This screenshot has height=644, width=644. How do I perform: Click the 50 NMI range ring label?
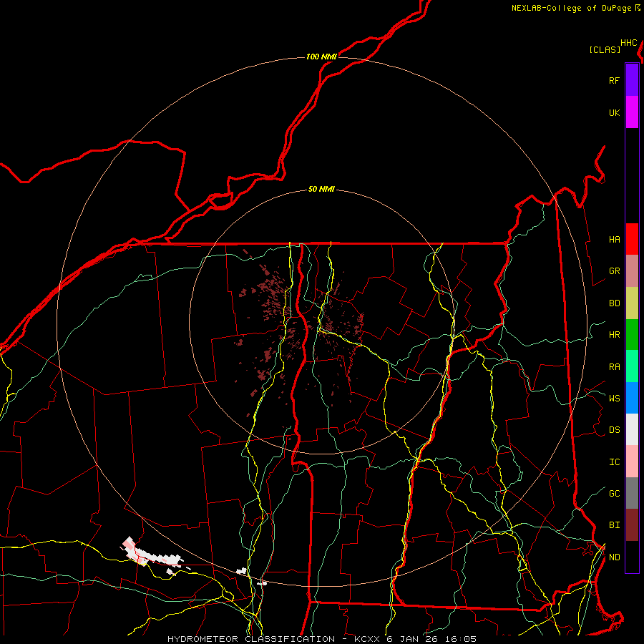click(321, 189)
